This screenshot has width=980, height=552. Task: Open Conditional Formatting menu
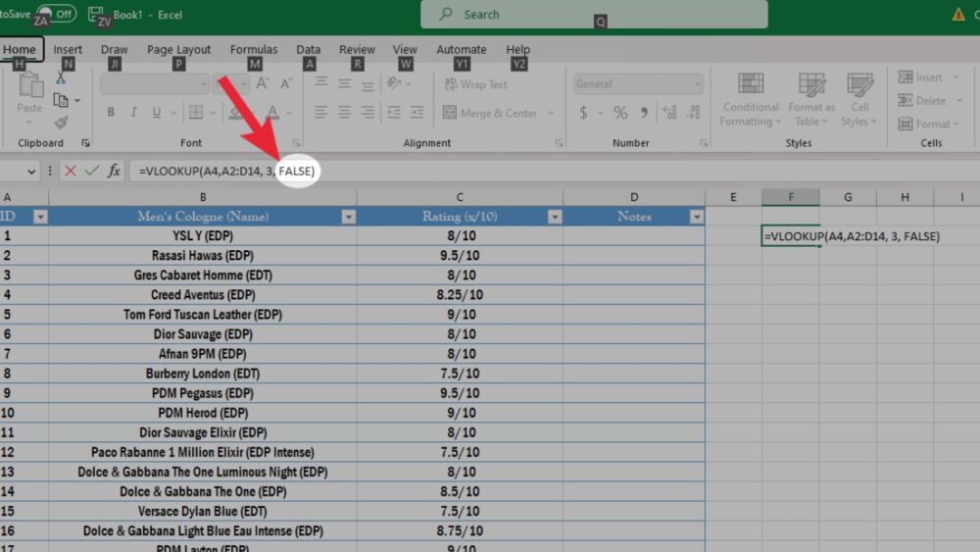[750, 100]
